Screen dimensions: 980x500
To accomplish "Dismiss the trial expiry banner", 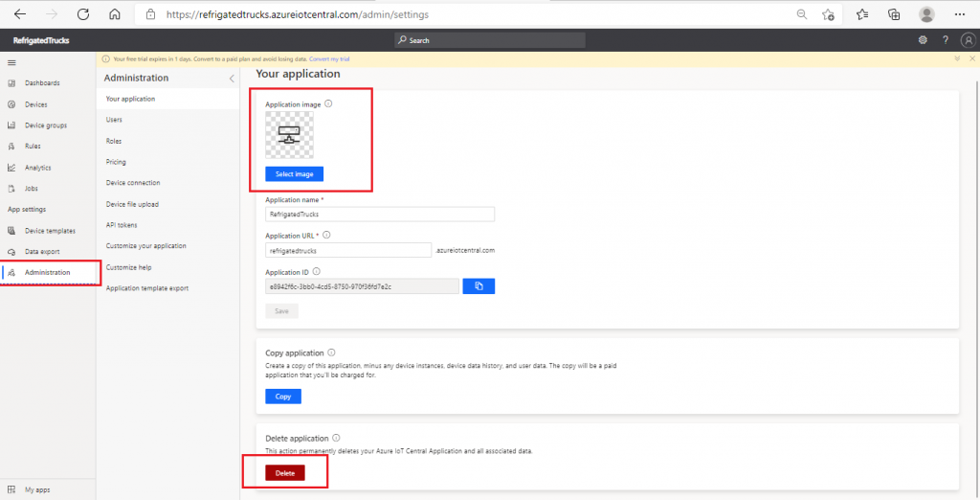I will 972,58.
